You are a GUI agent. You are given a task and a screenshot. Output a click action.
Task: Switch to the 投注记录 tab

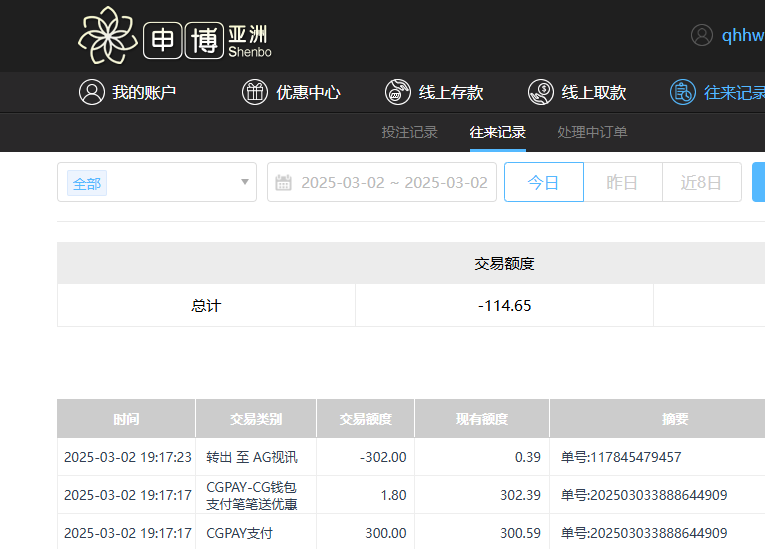pos(409,132)
